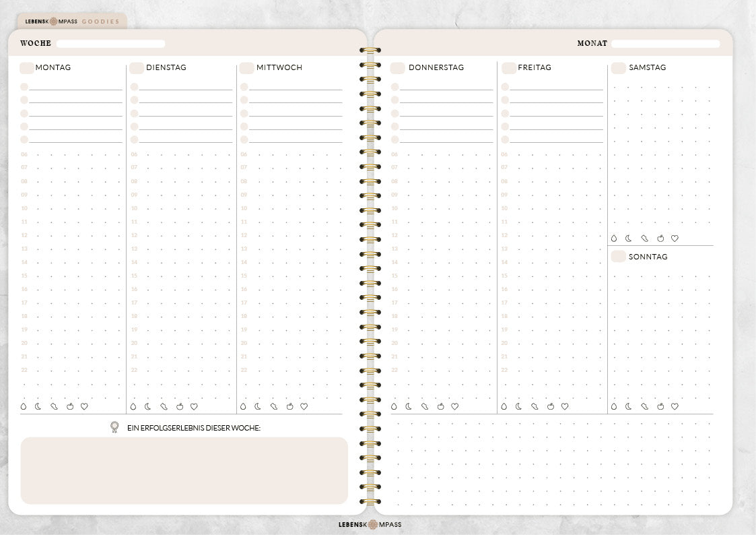This screenshot has height=535, width=756.
Task: Click Dienstag's shoe icon
Action: point(164,407)
